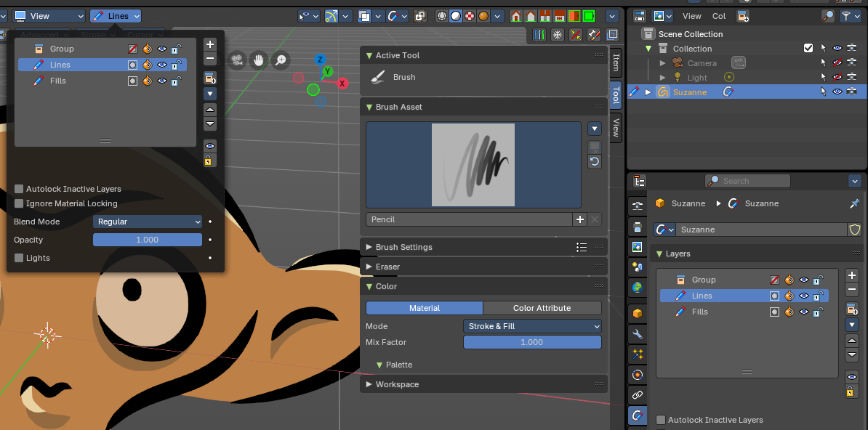Remove layer with minus in layers popover

(x=210, y=58)
